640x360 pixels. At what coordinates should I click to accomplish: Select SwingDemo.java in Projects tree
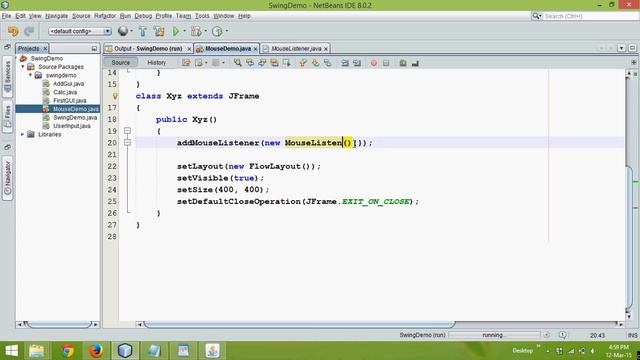tap(75, 118)
